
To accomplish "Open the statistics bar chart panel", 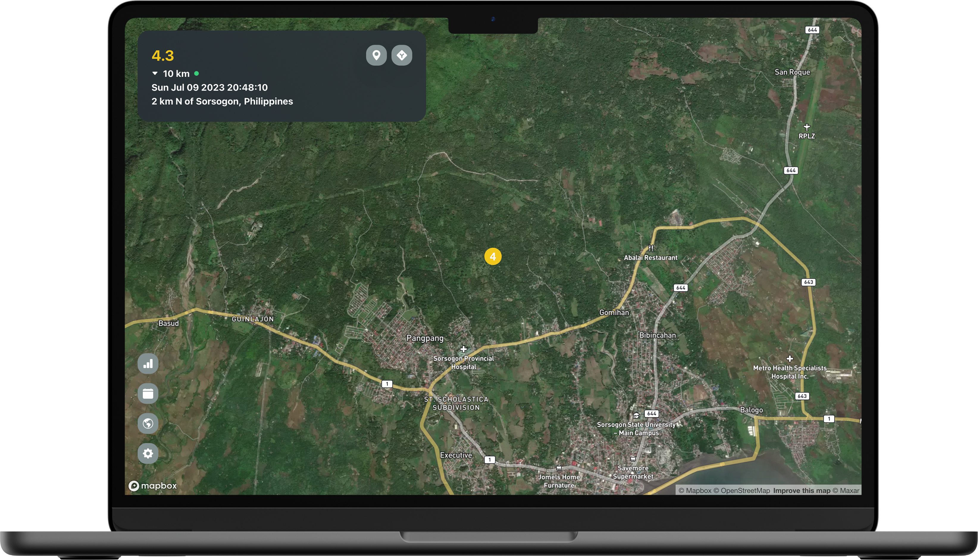I will (148, 364).
